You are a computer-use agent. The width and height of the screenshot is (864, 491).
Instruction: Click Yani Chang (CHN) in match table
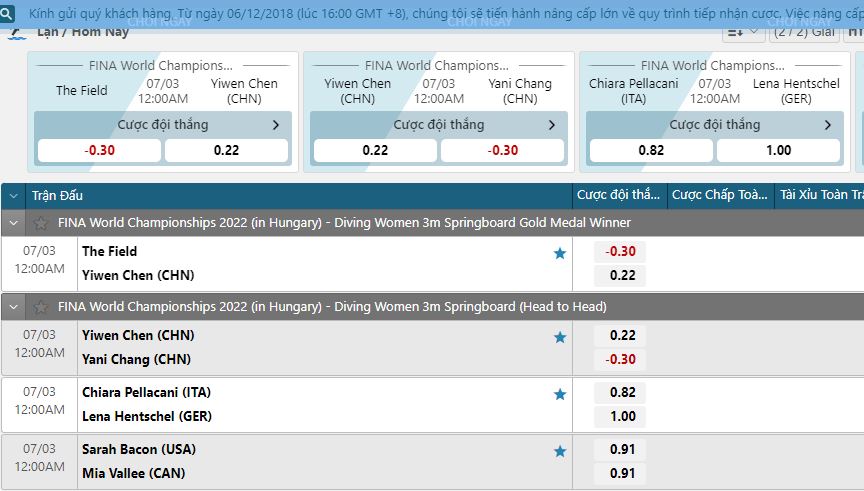(136, 359)
